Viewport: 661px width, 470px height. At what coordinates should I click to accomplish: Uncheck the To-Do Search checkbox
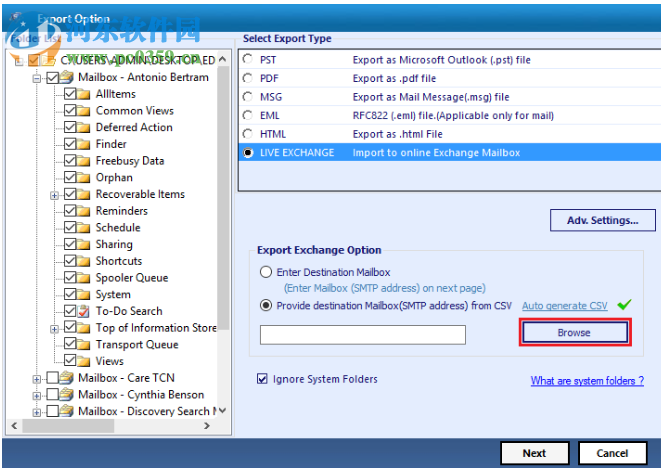(x=70, y=311)
